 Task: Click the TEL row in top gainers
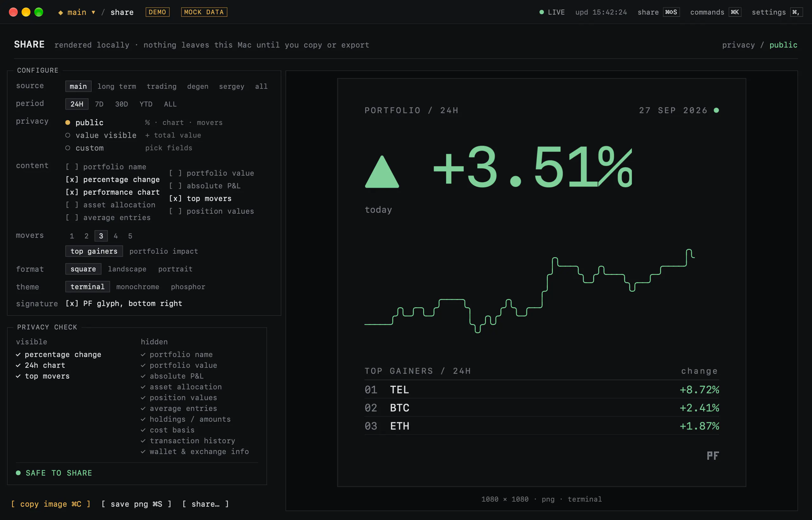[x=542, y=390]
